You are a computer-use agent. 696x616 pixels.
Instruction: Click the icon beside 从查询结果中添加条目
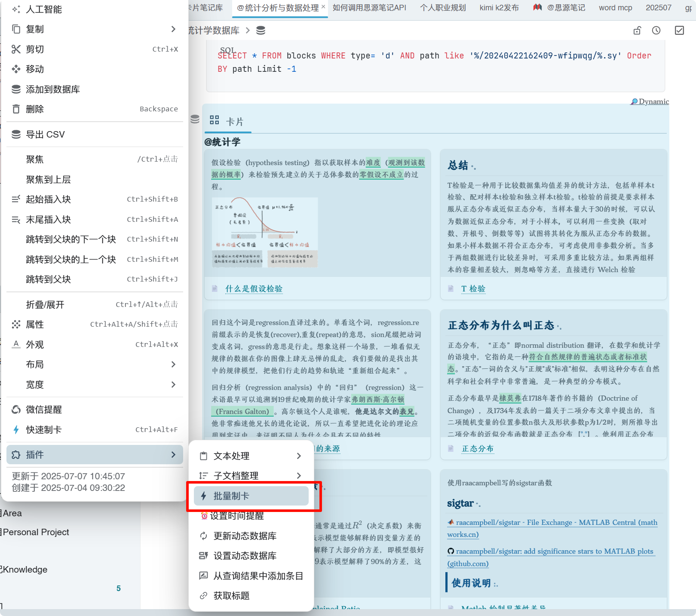pyautogui.click(x=203, y=576)
